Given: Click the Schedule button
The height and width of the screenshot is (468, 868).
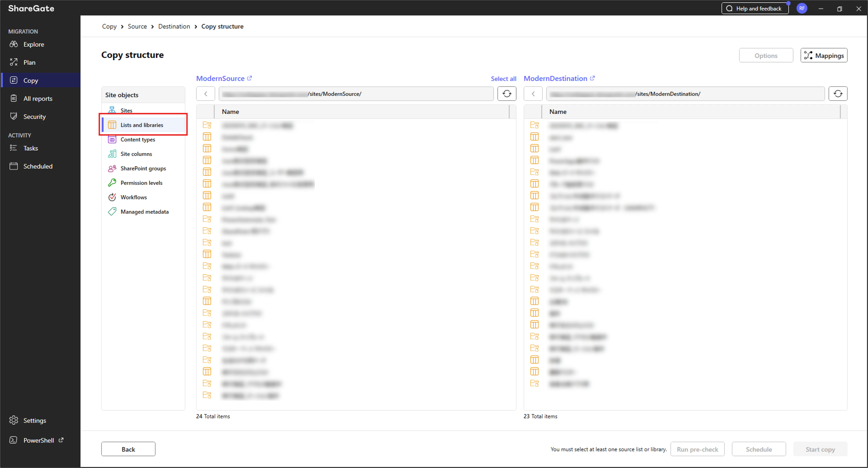Looking at the screenshot, I should coord(759,449).
